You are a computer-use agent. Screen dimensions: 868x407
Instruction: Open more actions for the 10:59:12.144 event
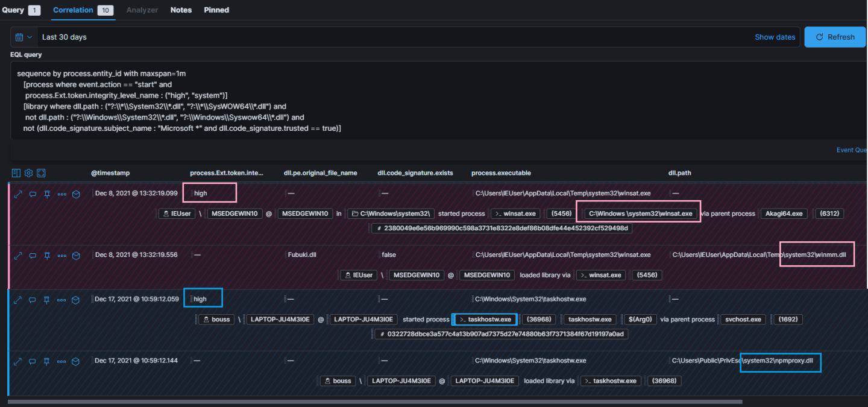tap(61, 361)
